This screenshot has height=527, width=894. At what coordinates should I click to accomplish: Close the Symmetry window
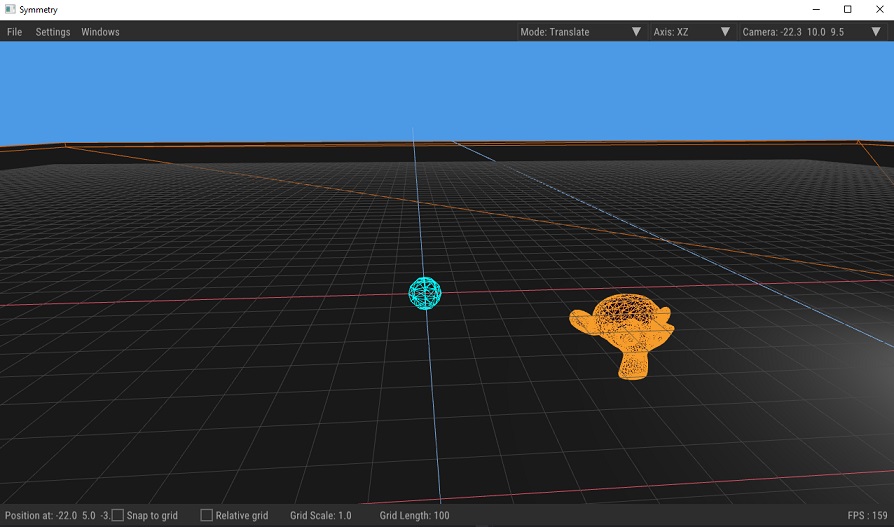880,9
